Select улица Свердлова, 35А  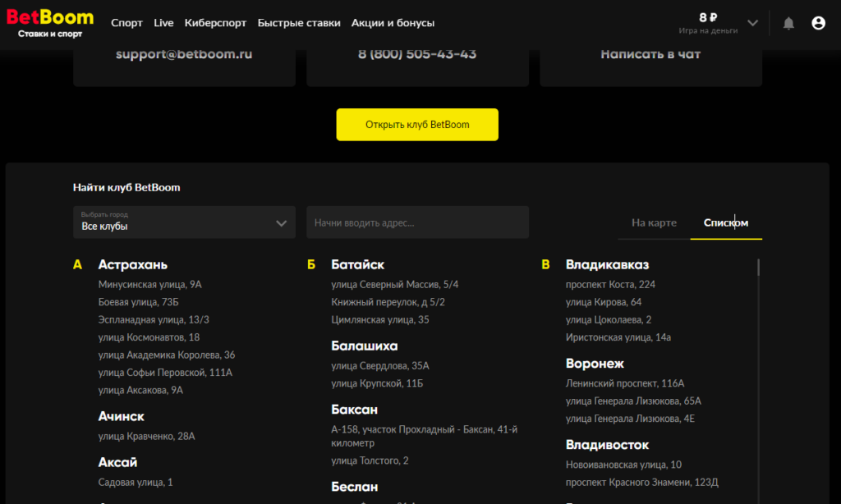[379, 366]
